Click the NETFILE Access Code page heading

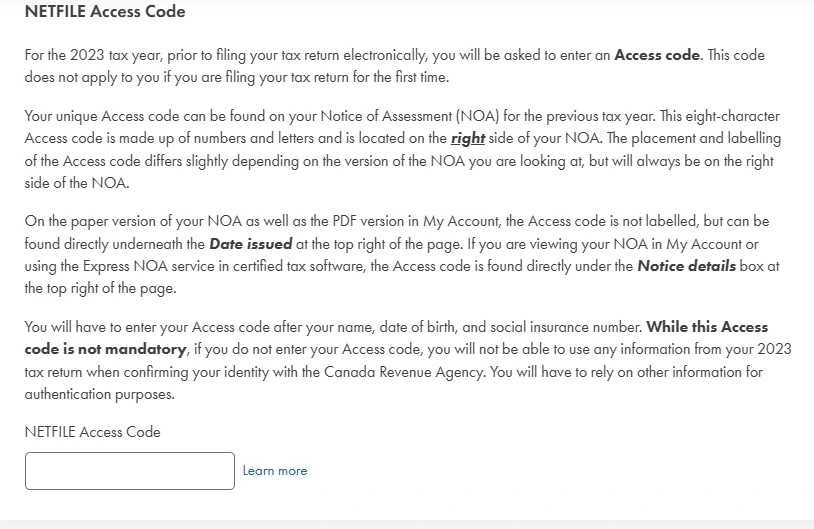pyautogui.click(x=105, y=11)
